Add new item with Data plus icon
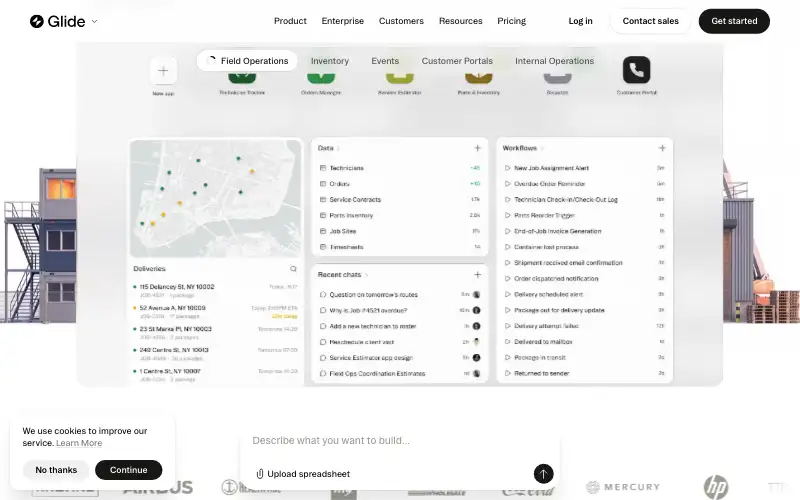 477,148
